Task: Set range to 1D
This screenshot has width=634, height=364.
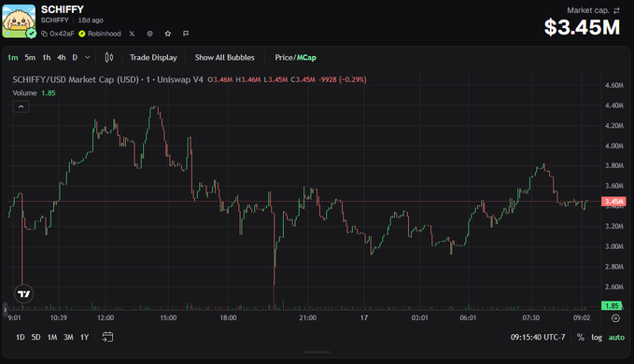Action: 21,337
